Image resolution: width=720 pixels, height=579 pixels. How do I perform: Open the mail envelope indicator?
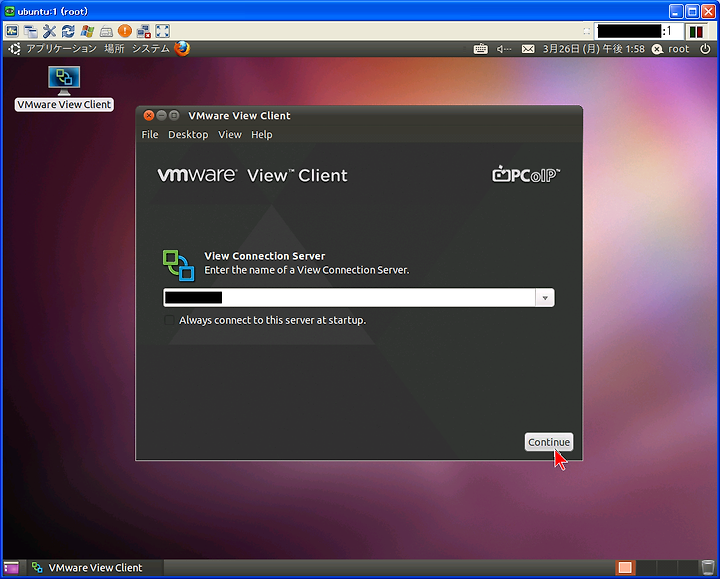point(528,49)
